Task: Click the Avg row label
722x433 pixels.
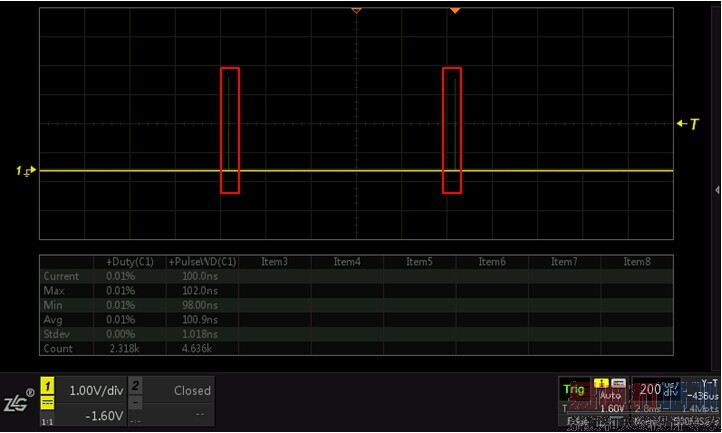Action: click(52, 320)
